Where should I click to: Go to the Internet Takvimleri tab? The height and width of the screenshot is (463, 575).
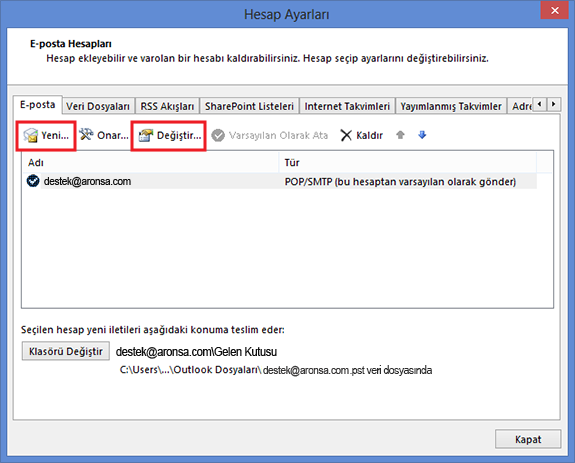click(347, 106)
